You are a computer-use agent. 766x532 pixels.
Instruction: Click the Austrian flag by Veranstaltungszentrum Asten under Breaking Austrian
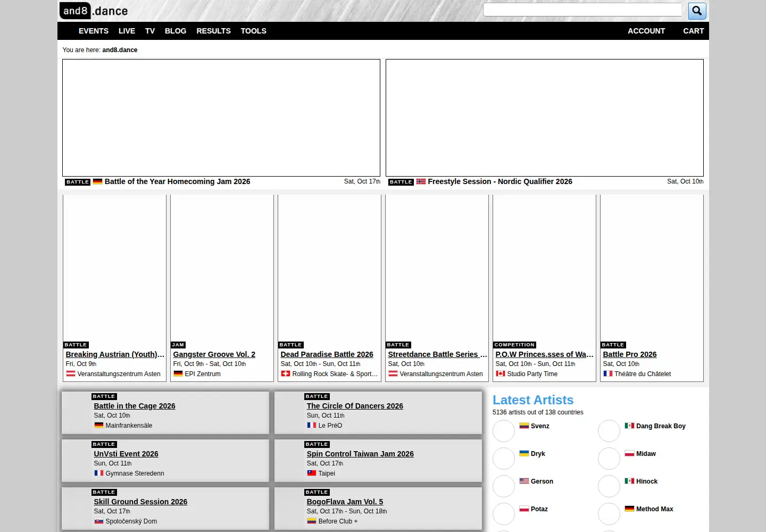point(70,373)
